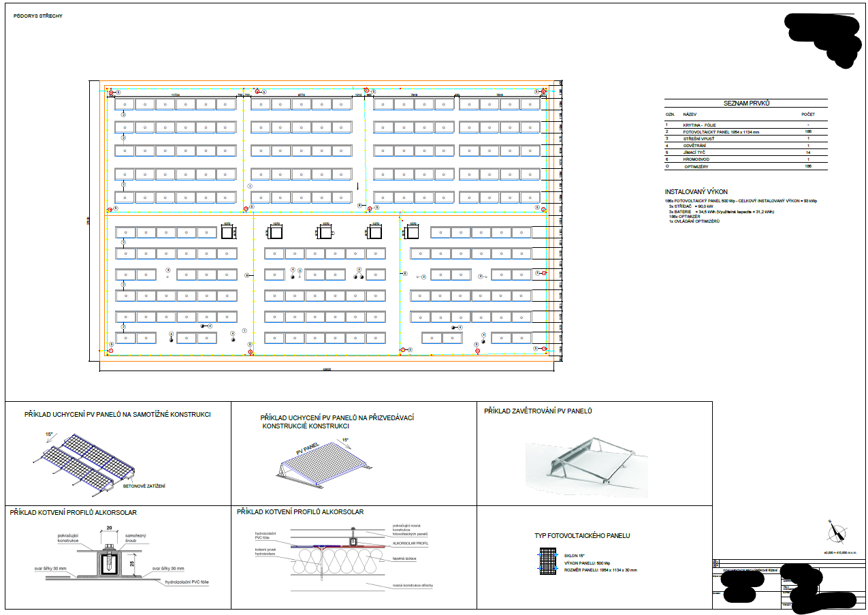The image size is (868, 615).
Task: Click the BETONOVÉ ZATÍŽENÍ label
Action: 144,486
